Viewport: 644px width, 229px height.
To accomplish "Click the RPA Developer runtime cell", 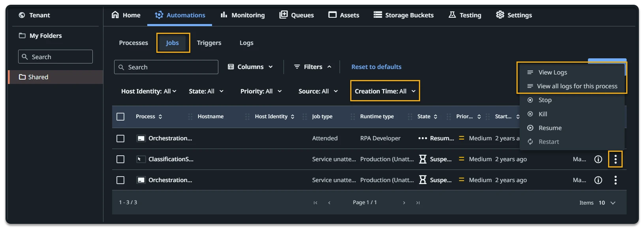I will pos(380,138).
